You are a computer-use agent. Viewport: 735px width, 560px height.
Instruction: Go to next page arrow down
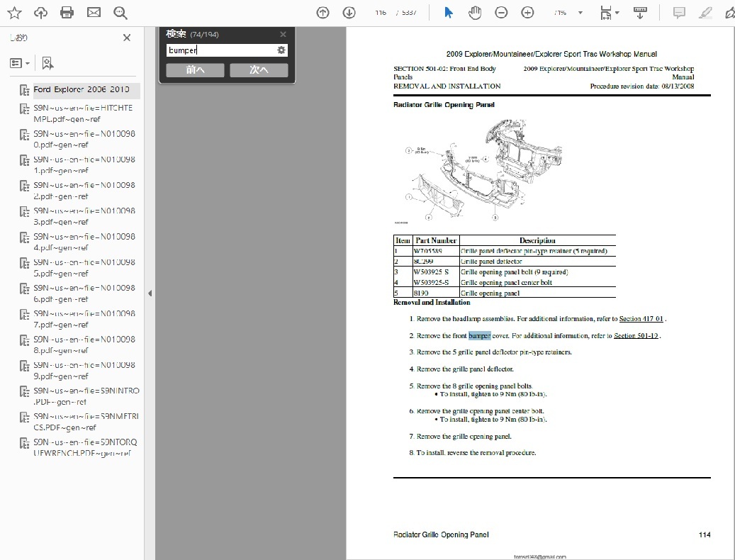coord(349,13)
